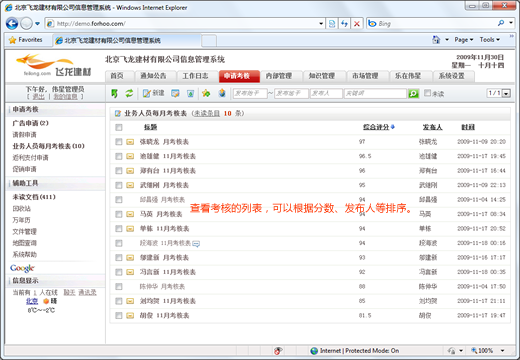Click the 飞龙建材 company logo
Viewport: 520px width, 360px height.
[x=54, y=65]
